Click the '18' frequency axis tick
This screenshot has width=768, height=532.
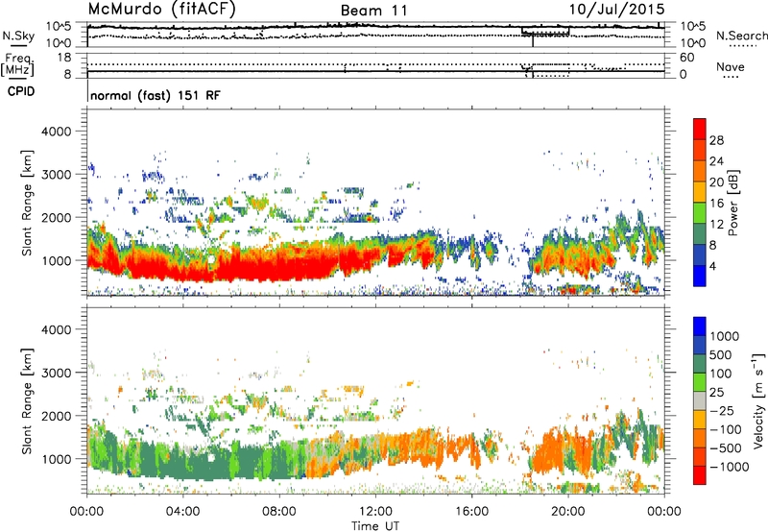click(64, 58)
